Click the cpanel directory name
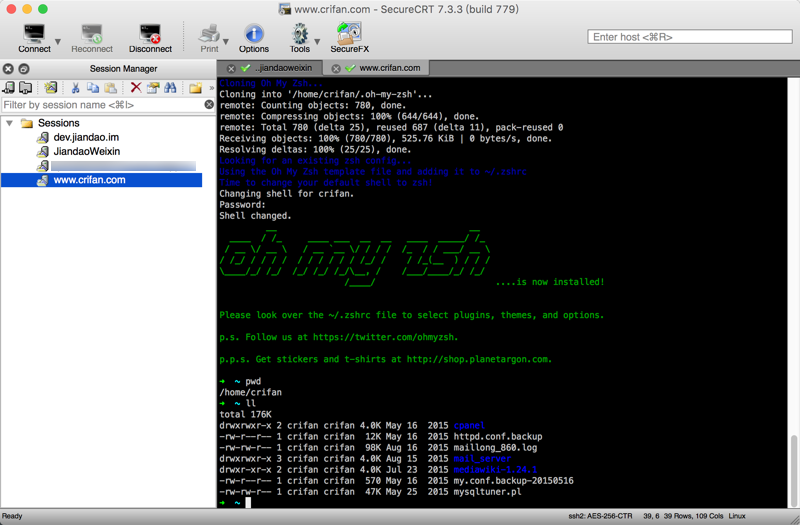This screenshot has width=800, height=525. point(469,426)
